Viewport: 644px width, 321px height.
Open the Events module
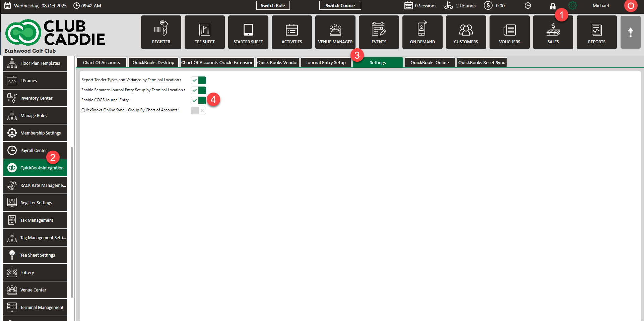pyautogui.click(x=379, y=32)
